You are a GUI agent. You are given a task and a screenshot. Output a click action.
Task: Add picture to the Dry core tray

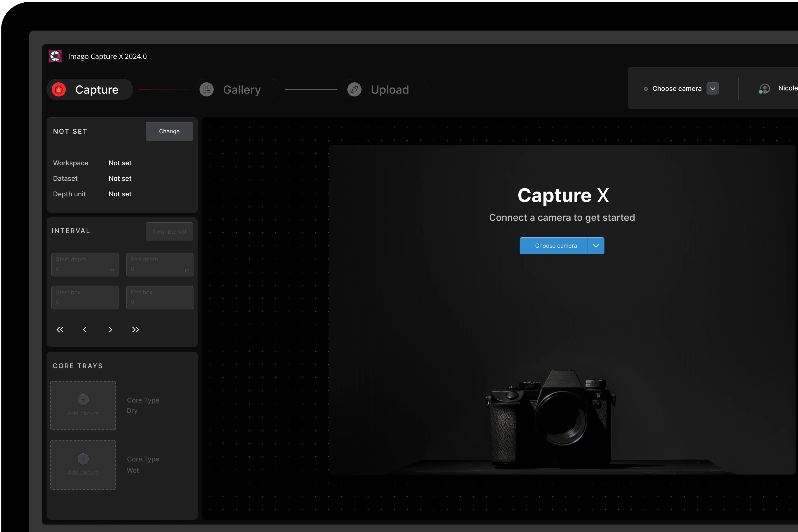(83, 405)
